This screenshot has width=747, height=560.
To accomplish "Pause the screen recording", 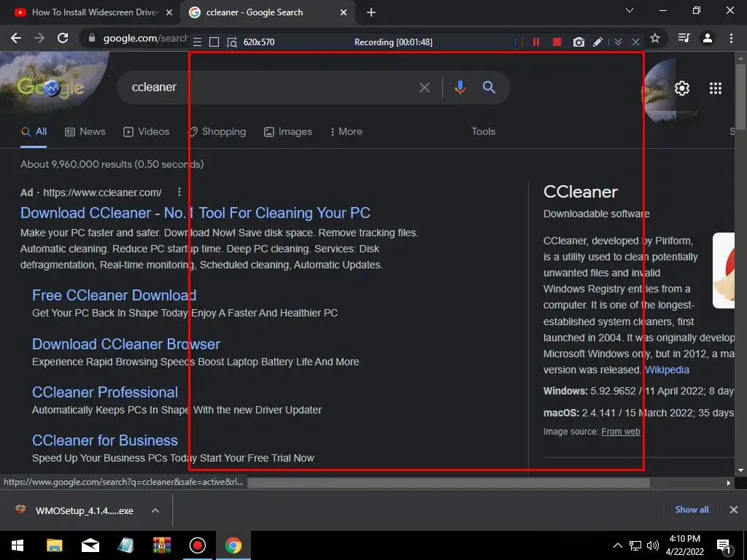I will 536,42.
